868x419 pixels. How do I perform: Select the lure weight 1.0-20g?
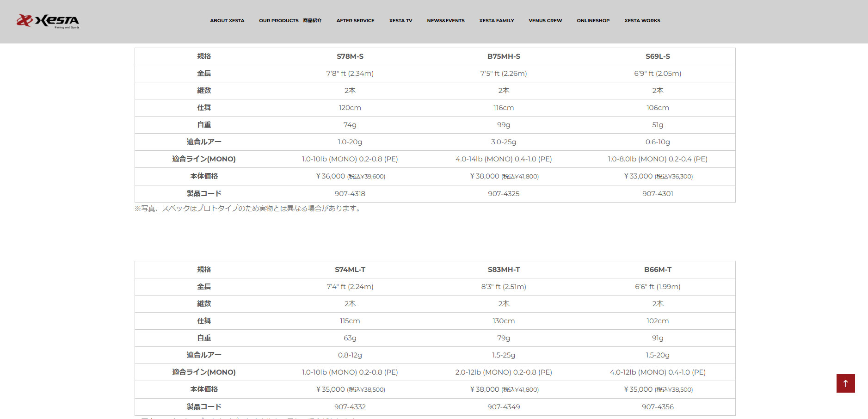pyautogui.click(x=350, y=142)
